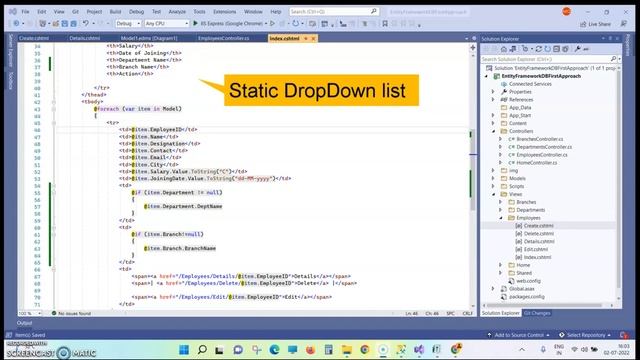Image resolution: width=640 pixels, height=360 pixels.
Task: Open the IIS Express browser dropdown arrow
Action: point(266,24)
